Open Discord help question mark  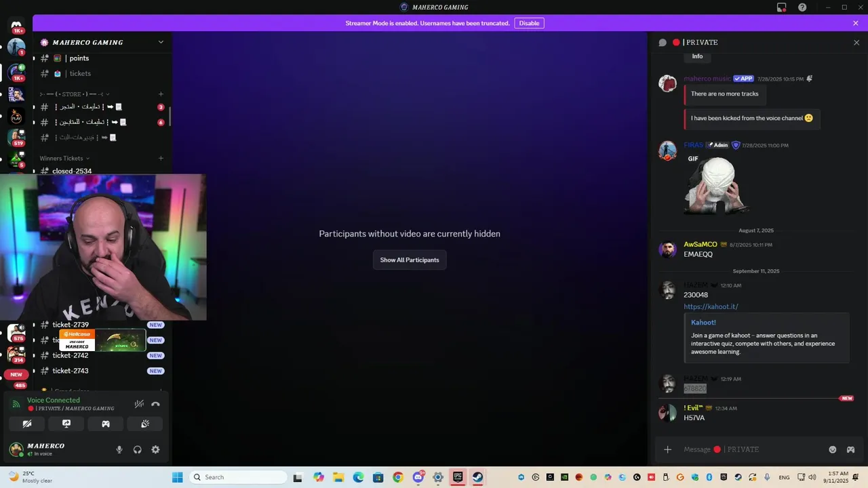click(802, 7)
